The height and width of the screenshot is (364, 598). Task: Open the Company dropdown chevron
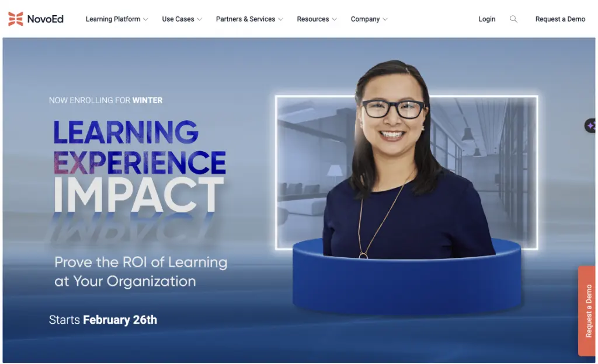pyautogui.click(x=385, y=19)
